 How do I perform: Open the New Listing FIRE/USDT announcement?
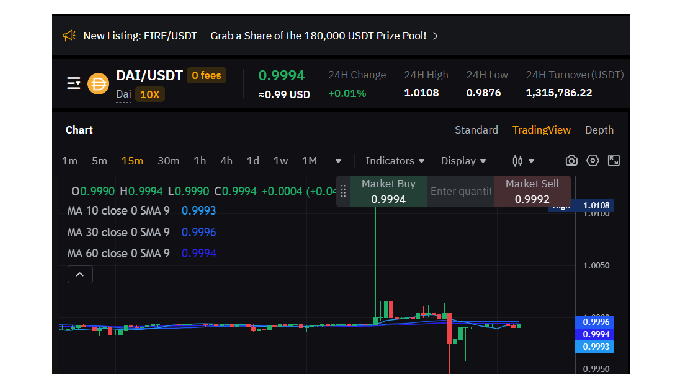pos(140,36)
